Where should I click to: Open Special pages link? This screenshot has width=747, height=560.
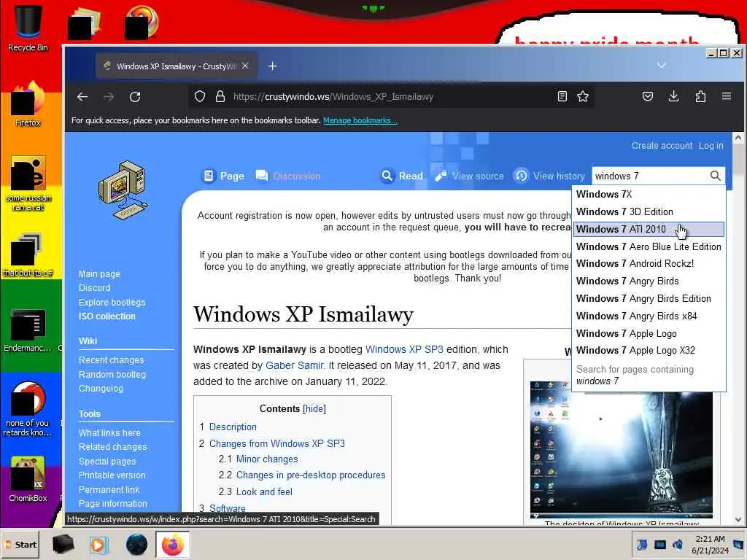107,462
